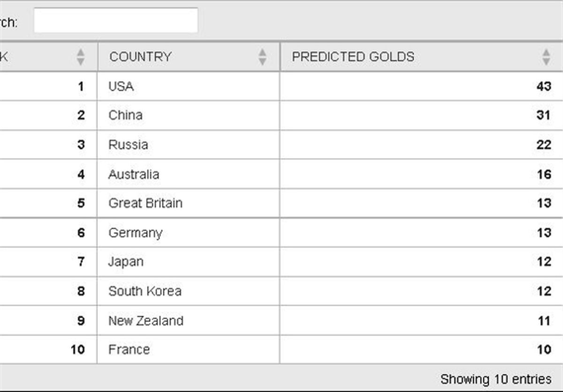Click the New Zealand cell

[x=146, y=321]
